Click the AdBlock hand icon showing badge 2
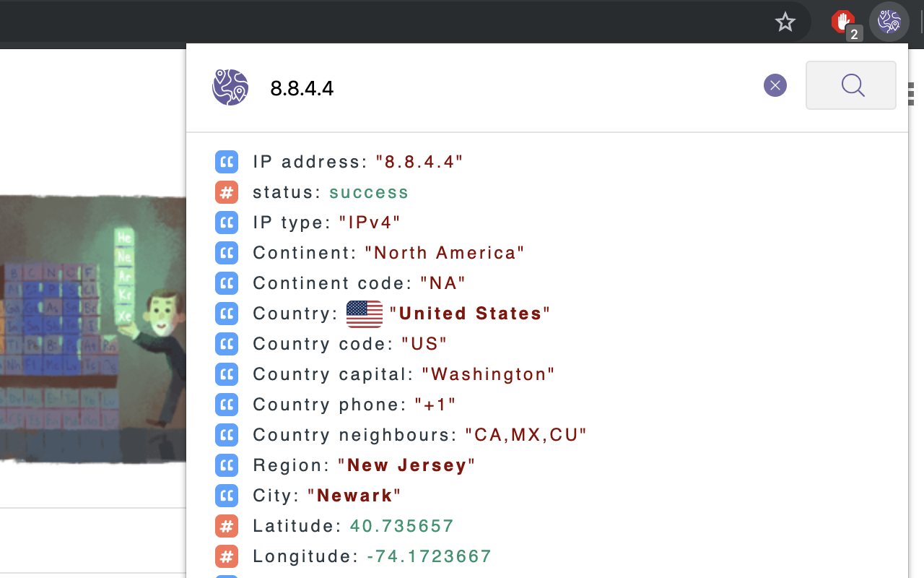The image size is (924, 578). tap(842, 20)
